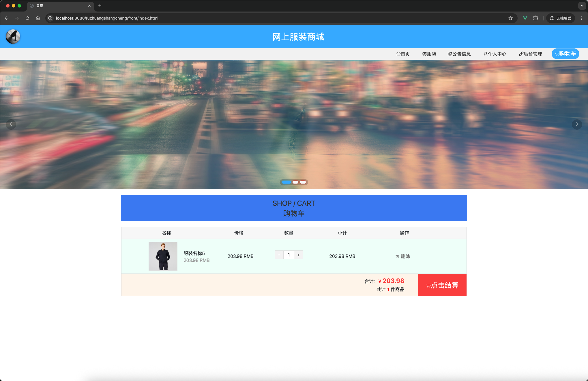
Task: Select the second carousel indicator
Action: pyautogui.click(x=295, y=182)
